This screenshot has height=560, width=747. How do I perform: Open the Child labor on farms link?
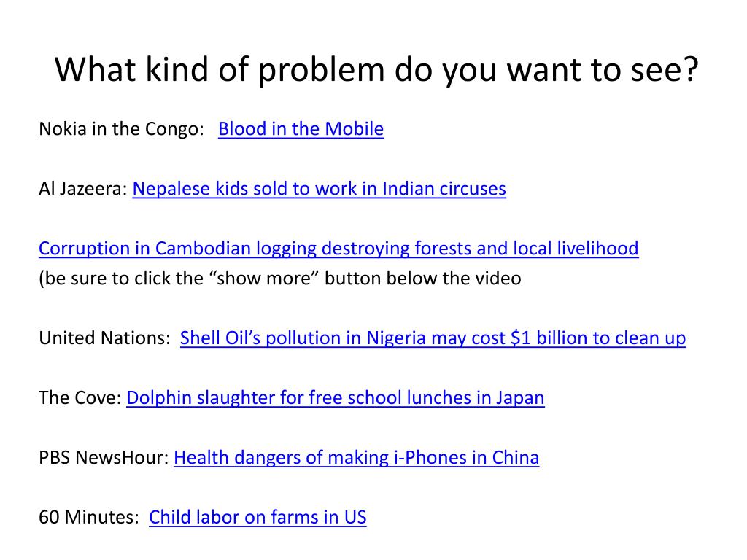[x=258, y=517]
